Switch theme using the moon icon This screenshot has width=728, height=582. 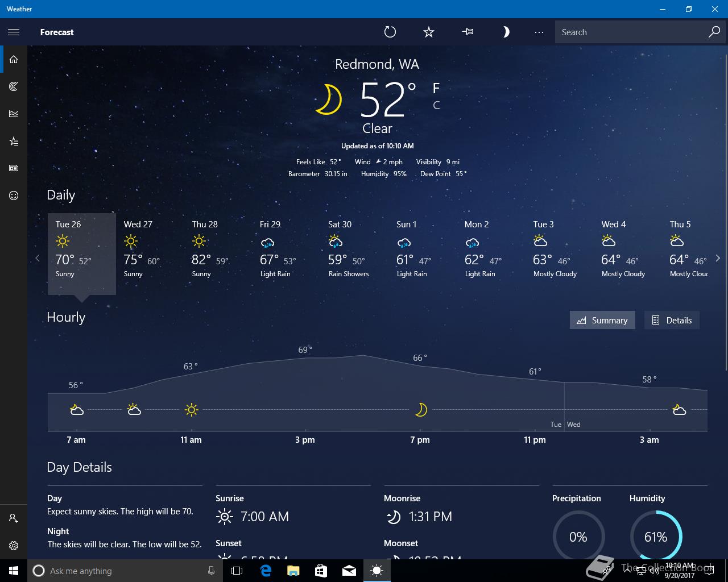click(506, 32)
